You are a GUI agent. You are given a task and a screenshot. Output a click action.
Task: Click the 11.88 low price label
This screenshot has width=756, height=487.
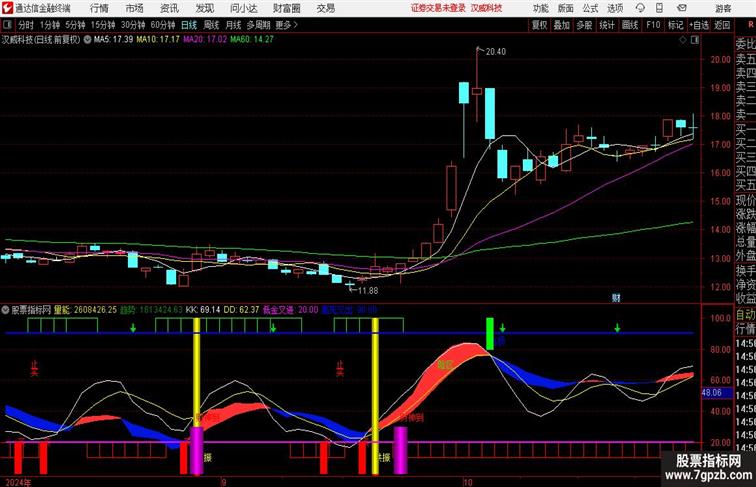[x=368, y=291]
